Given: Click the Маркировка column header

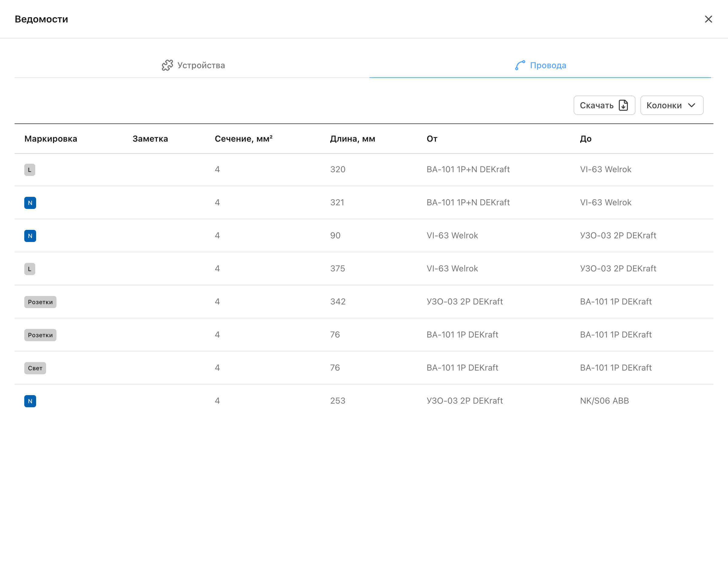Looking at the screenshot, I should click(x=51, y=139).
